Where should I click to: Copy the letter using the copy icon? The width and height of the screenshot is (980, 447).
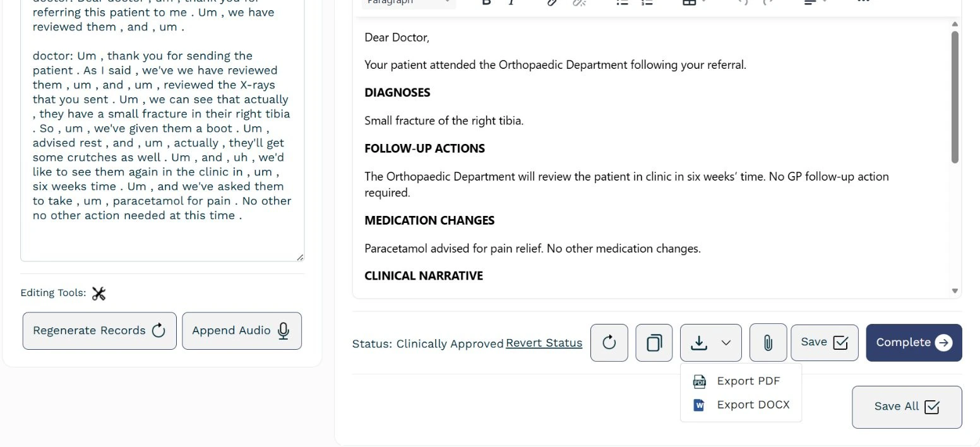click(x=654, y=342)
